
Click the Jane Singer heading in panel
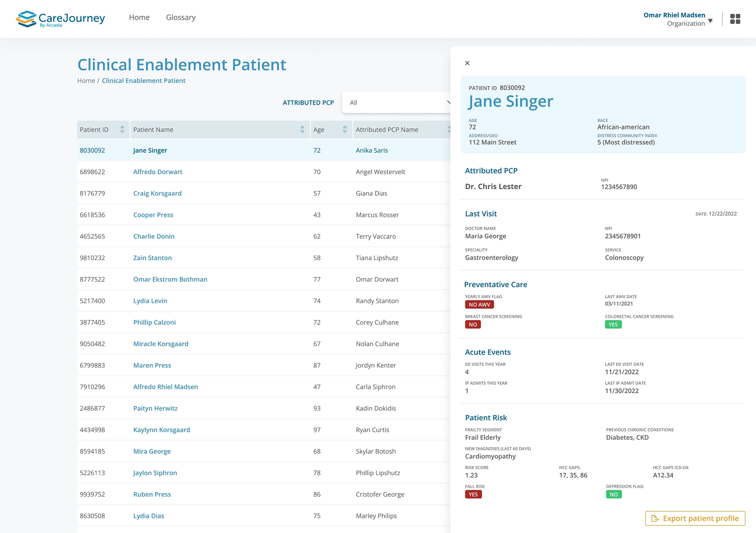pos(511,102)
